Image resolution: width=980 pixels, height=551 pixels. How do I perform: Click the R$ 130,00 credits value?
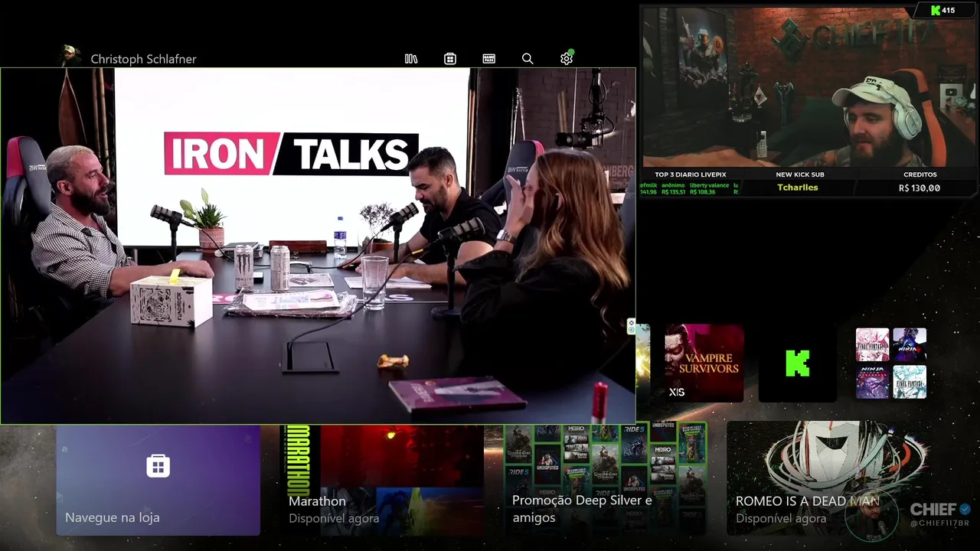coord(920,187)
